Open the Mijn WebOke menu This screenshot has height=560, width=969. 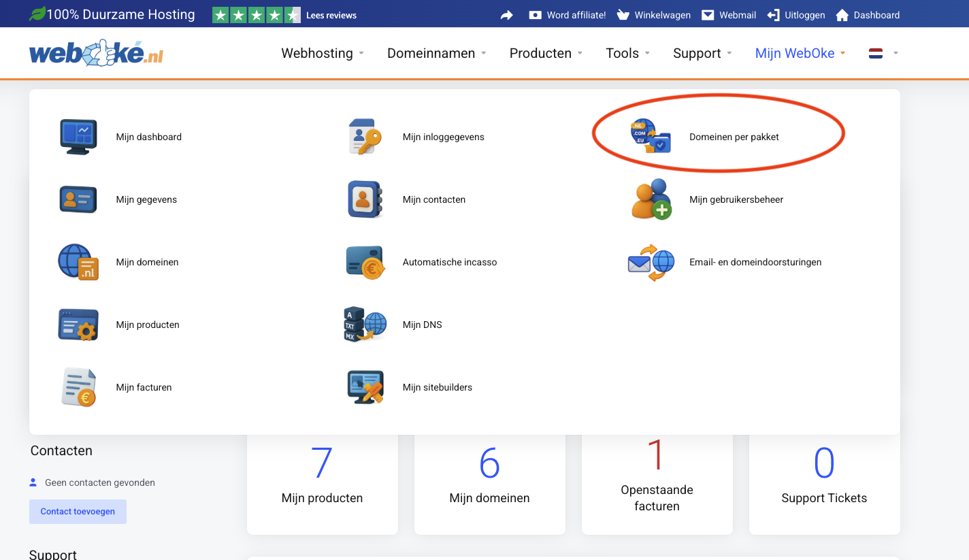[800, 53]
